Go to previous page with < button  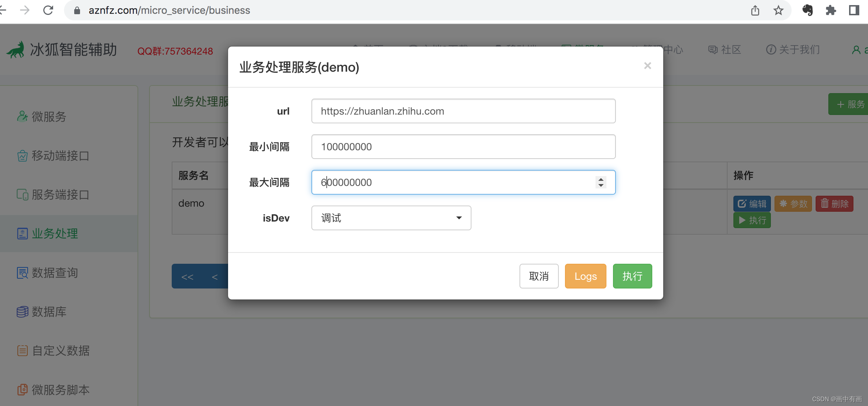[215, 276]
